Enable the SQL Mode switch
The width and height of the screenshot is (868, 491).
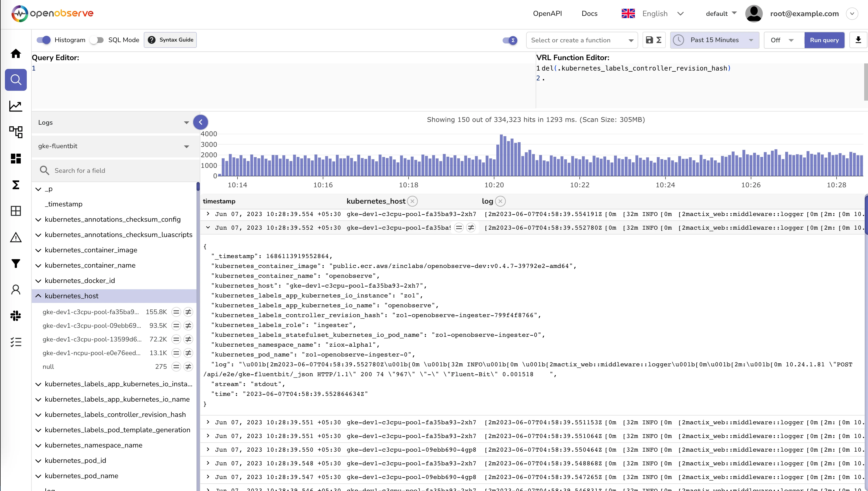click(97, 40)
